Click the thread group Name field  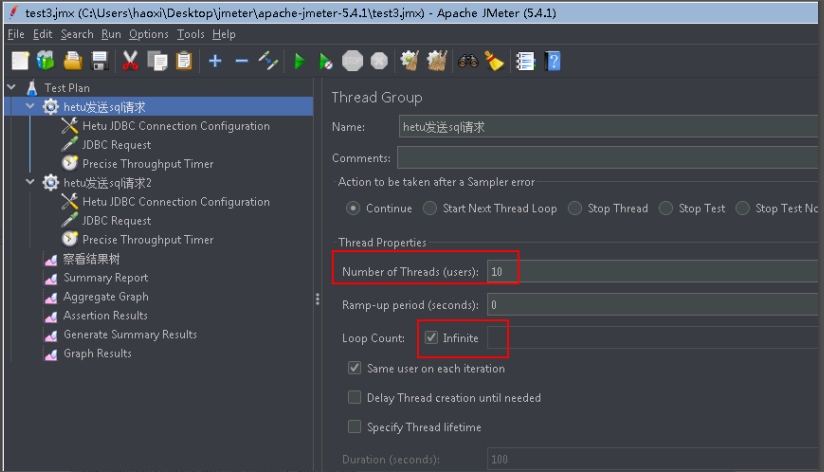pyautogui.click(x=608, y=127)
